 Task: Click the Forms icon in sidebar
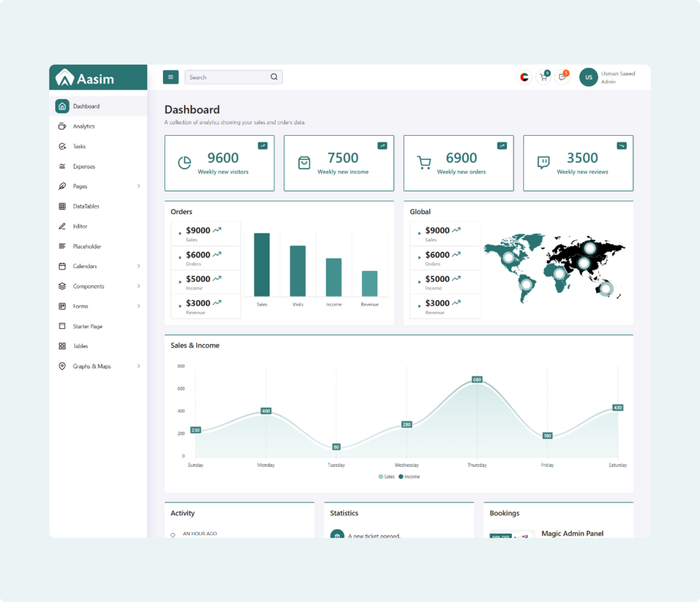(x=62, y=307)
